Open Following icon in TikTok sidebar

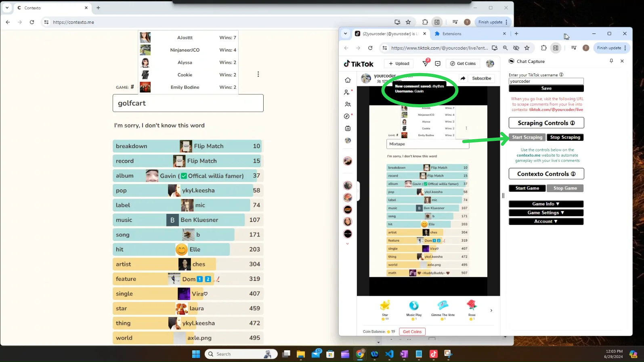pyautogui.click(x=347, y=92)
